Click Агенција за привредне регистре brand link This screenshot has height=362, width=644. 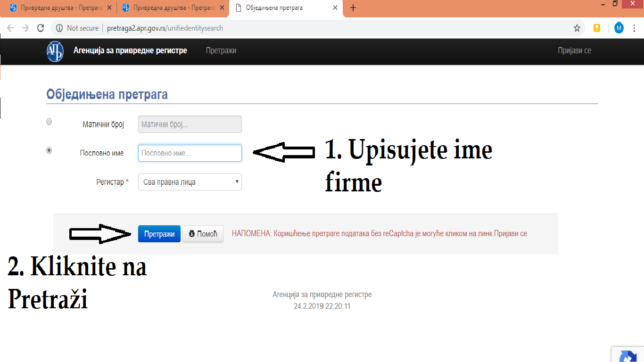[130, 50]
